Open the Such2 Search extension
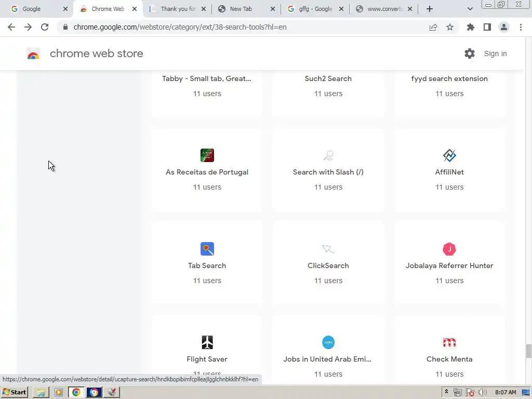The width and height of the screenshot is (532, 399). click(328, 79)
